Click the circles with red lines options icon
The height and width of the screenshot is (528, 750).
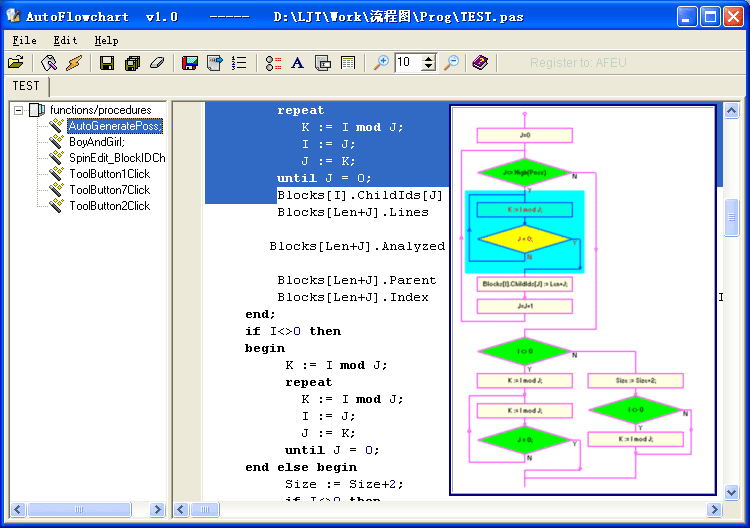(x=273, y=63)
